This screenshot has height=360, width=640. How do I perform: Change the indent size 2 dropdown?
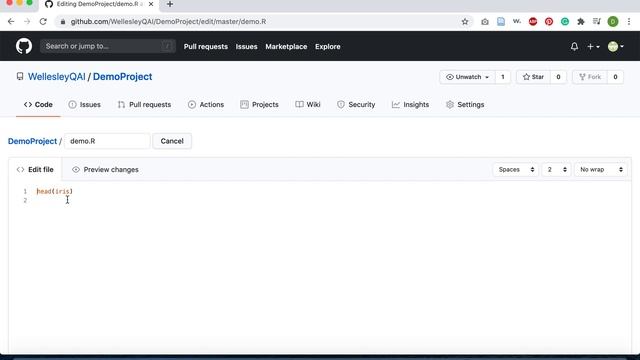pyautogui.click(x=556, y=169)
